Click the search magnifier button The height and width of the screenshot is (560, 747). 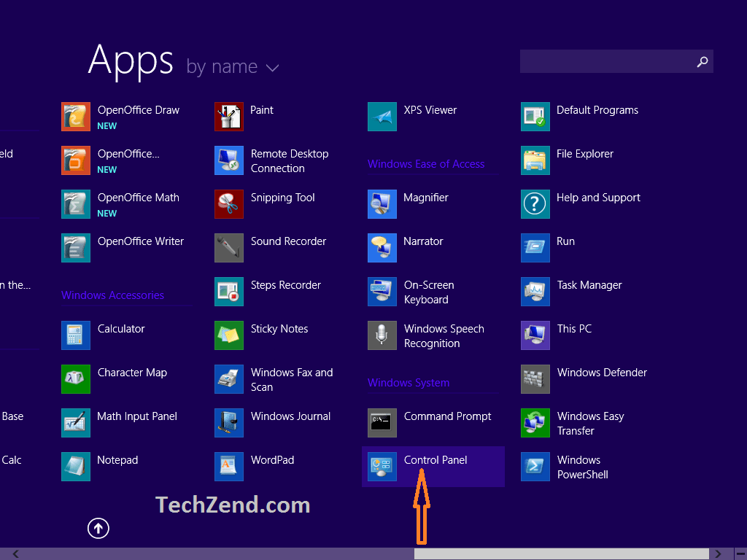coord(702,61)
